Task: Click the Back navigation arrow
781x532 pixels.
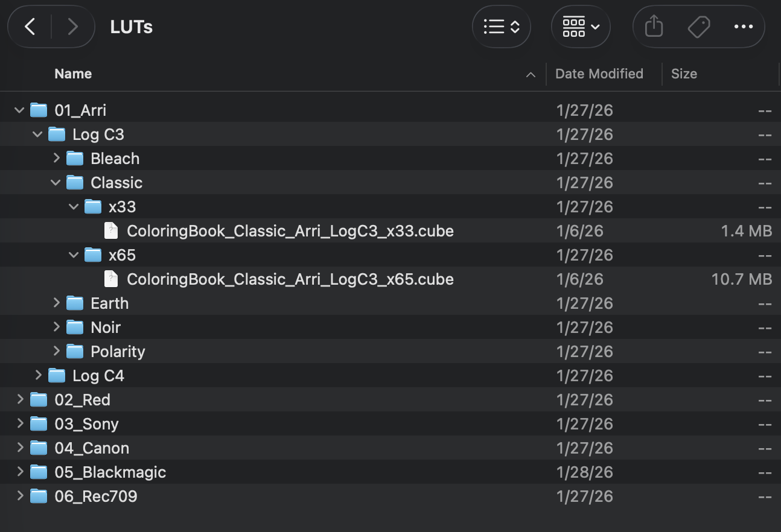Action: click(x=29, y=27)
